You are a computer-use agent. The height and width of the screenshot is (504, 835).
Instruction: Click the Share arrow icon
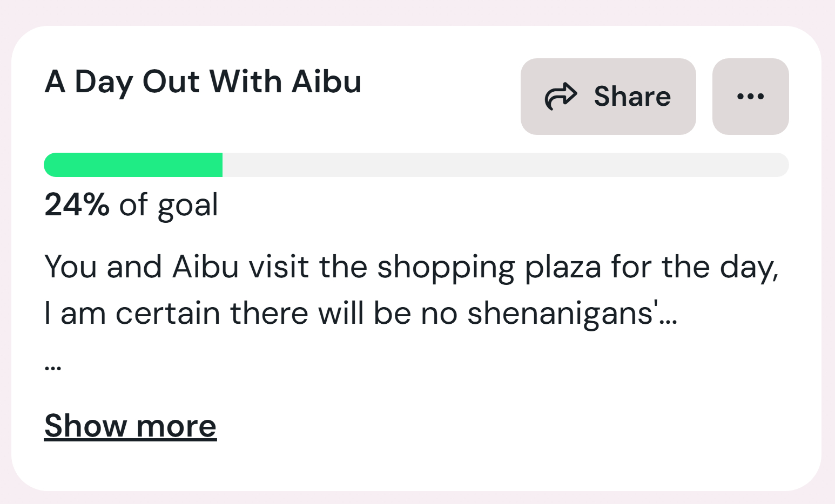[x=561, y=97]
